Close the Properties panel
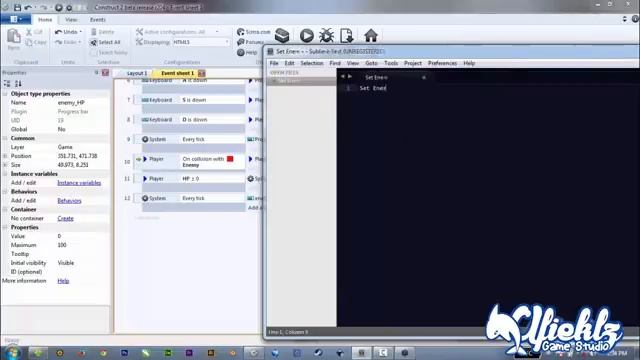 coord(105,73)
